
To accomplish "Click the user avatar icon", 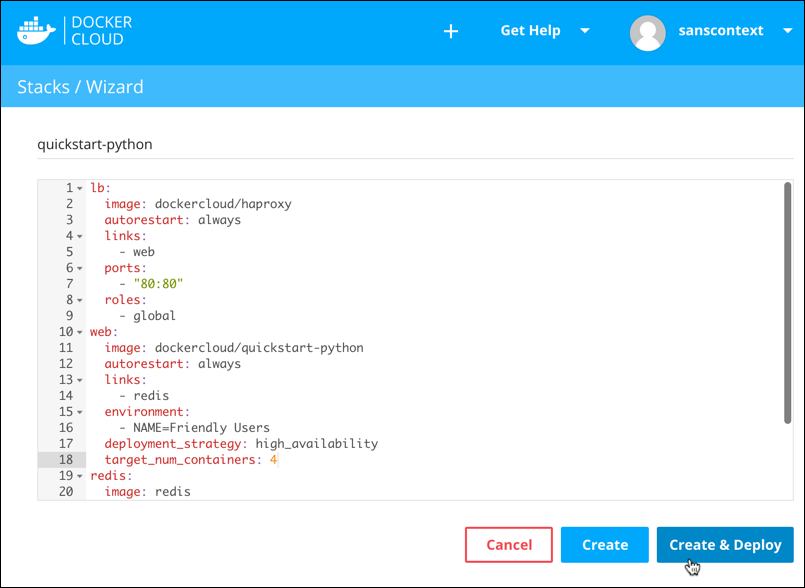I will pyautogui.click(x=647, y=32).
